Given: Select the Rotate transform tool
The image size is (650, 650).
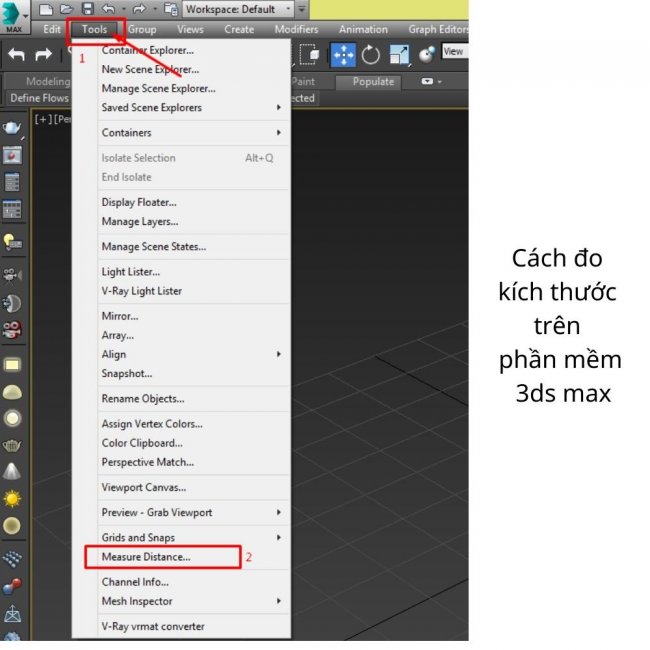Looking at the screenshot, I should (371, 55).
